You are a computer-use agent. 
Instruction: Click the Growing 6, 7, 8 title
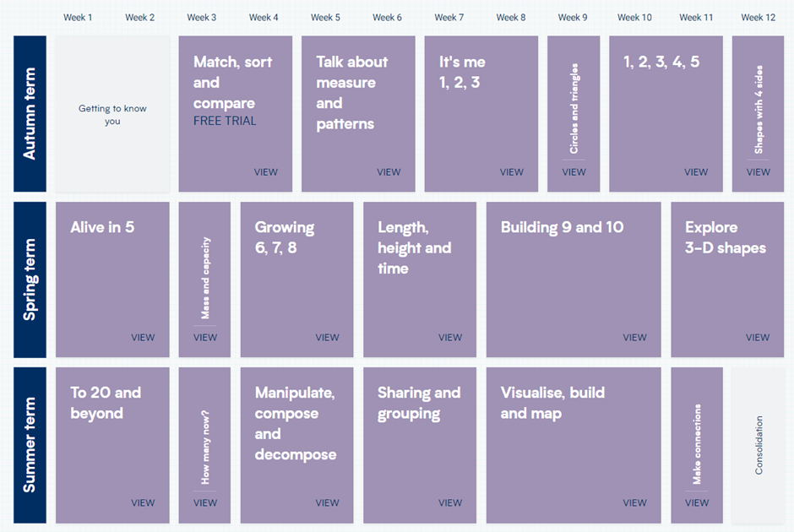click(x=285, y=237)
